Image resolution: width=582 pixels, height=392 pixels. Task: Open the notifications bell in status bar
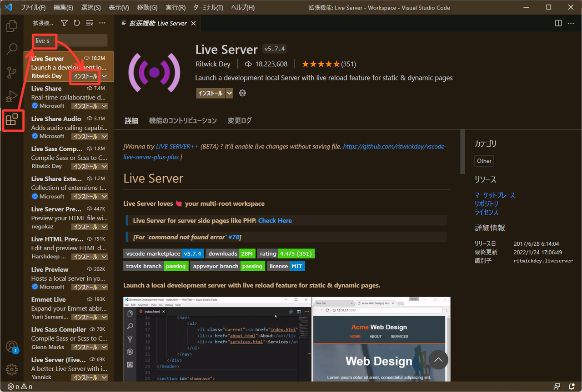point(571,387)
